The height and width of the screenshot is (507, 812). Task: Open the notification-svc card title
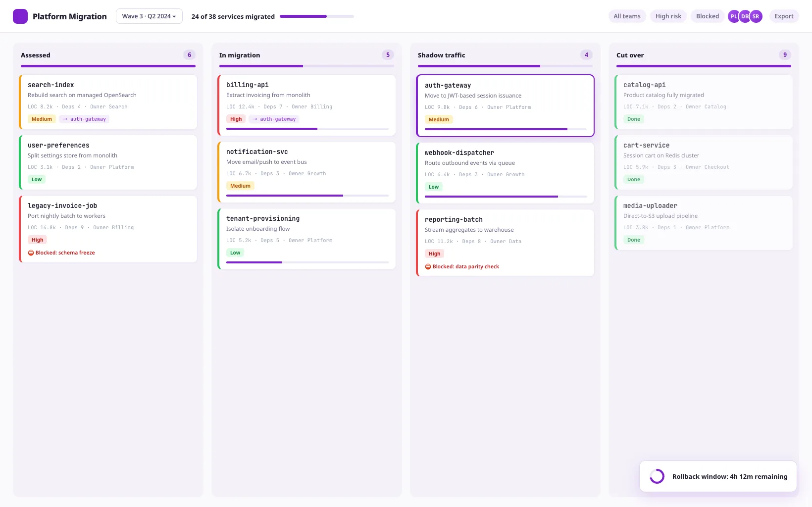coord(257,152)
